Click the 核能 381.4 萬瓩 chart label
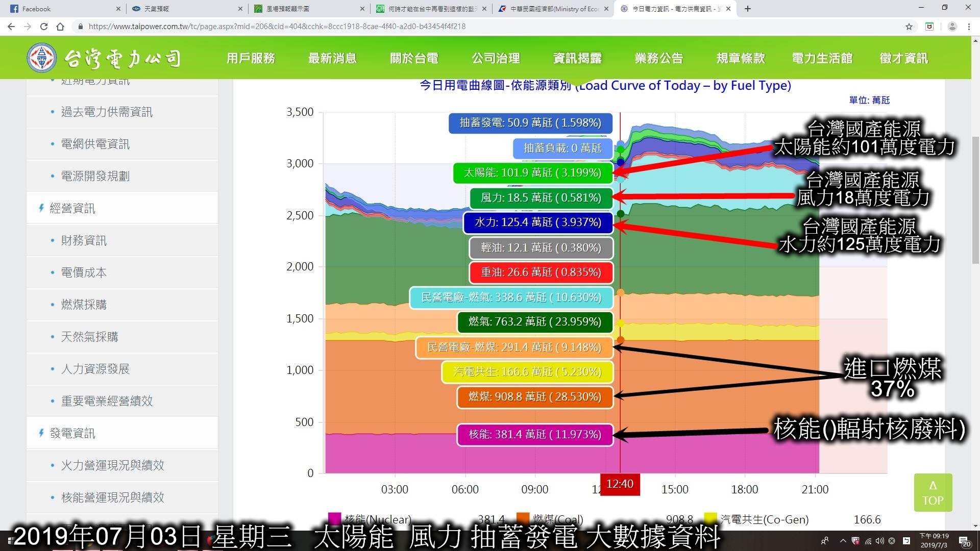This screenshot has width=980, height=551. 535,435
